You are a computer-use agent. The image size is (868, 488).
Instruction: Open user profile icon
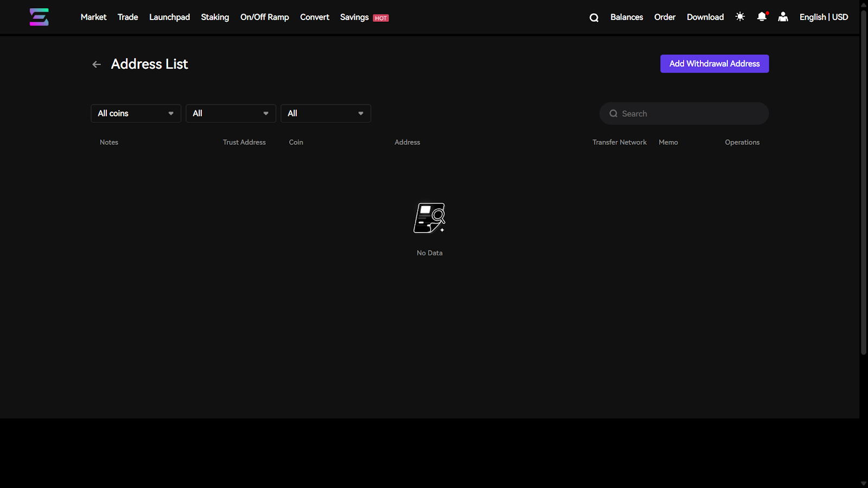tap(783, 17)
